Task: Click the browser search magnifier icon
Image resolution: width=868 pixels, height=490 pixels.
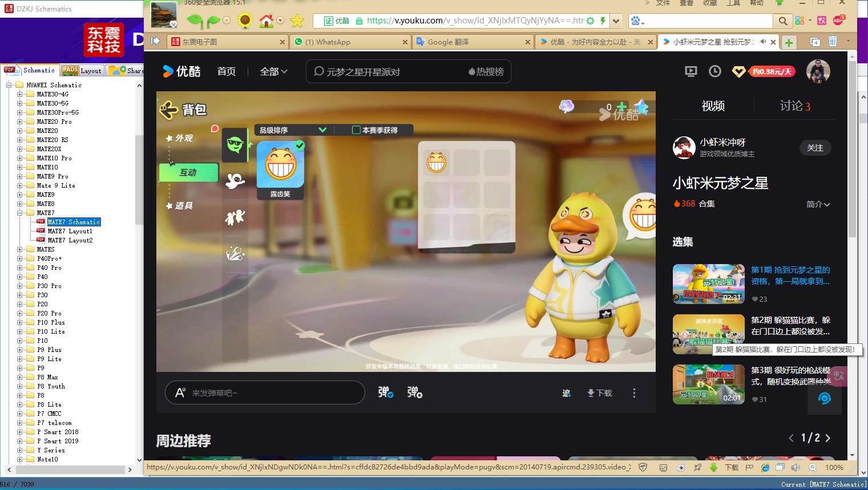Action: (782, 21)
